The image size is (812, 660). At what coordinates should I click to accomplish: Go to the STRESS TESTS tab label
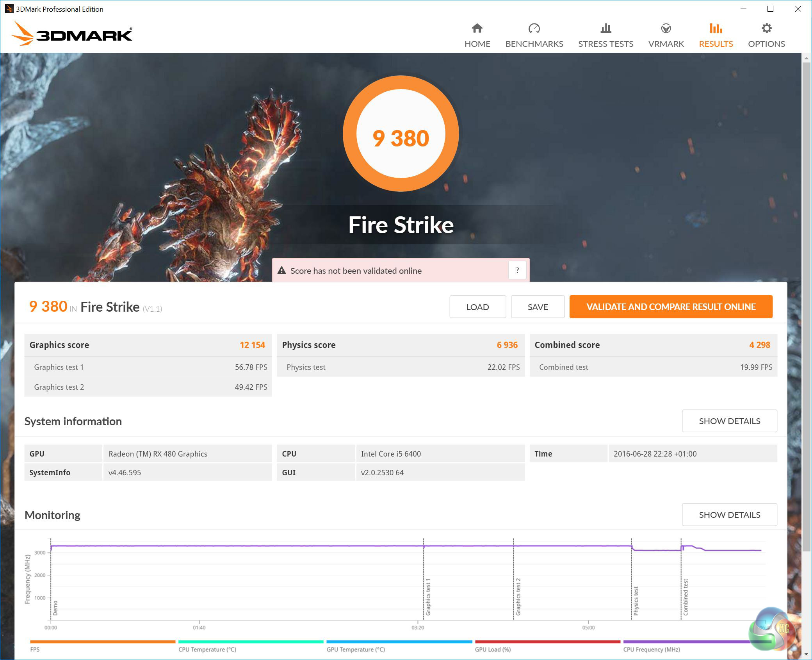(x=605, y=44)
